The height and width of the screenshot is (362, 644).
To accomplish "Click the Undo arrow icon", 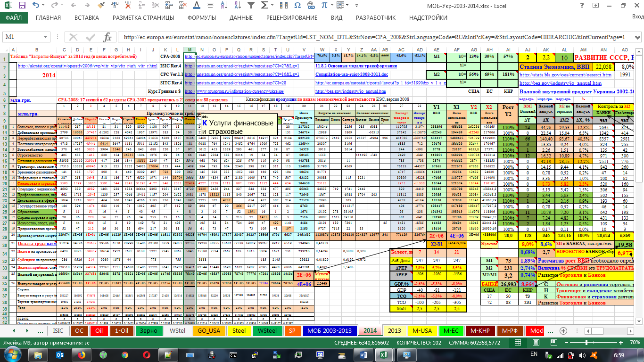I will click(x=37, y=6).
